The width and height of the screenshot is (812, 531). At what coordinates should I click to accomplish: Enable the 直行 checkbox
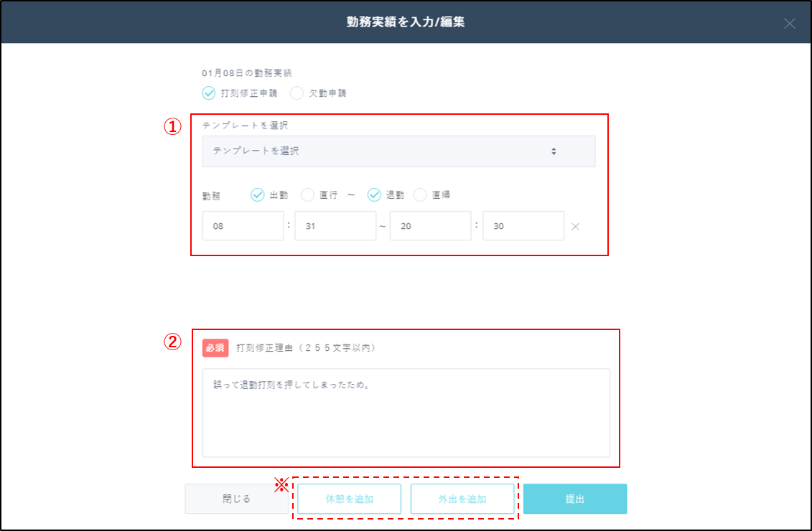(307, 194)
